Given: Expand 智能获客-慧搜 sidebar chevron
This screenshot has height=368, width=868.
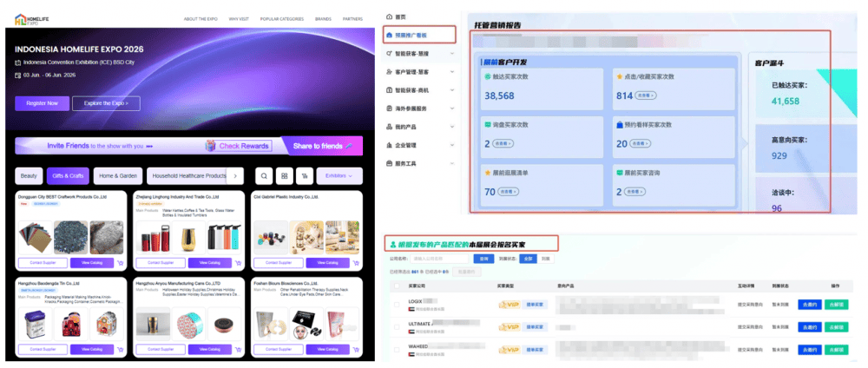Looking at the screenshot, I should tap(452, 54).
